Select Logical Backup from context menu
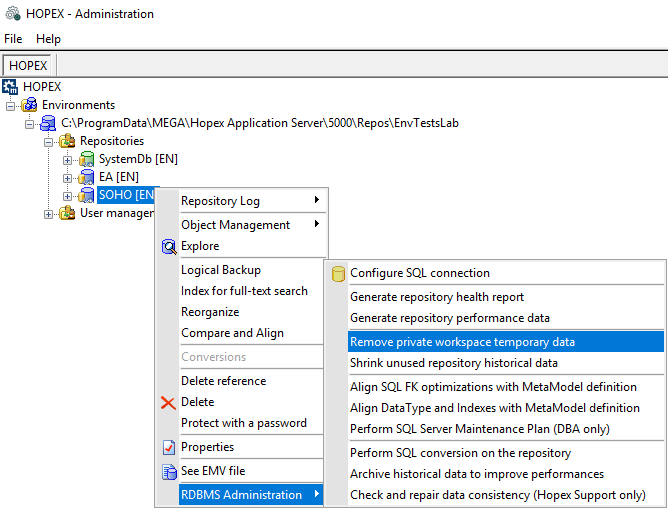668x513 pixels. coord(251,270)
